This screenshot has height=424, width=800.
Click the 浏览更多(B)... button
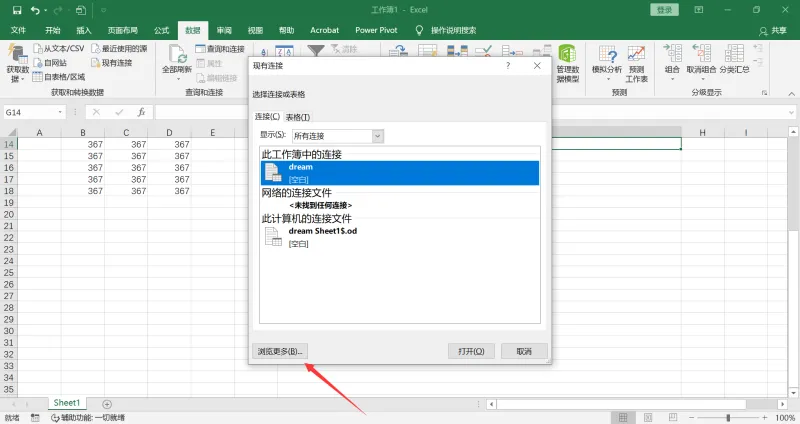[x=280, y=351]
